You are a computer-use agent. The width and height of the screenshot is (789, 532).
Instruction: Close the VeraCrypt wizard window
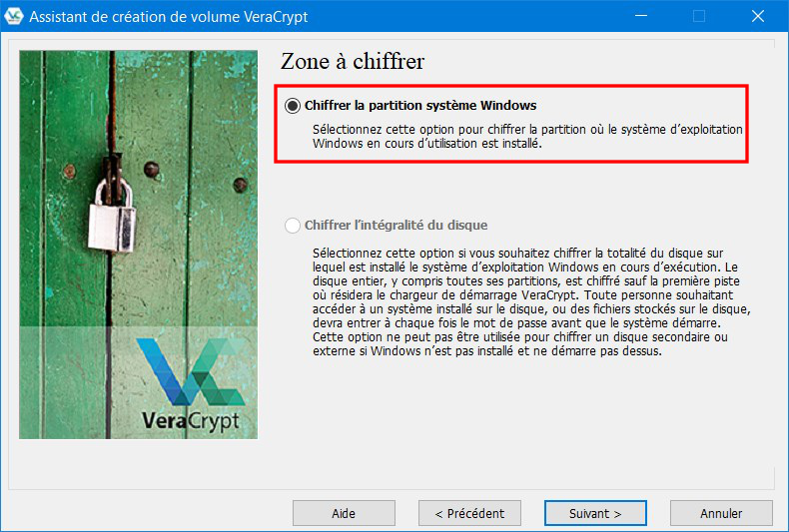758,16
